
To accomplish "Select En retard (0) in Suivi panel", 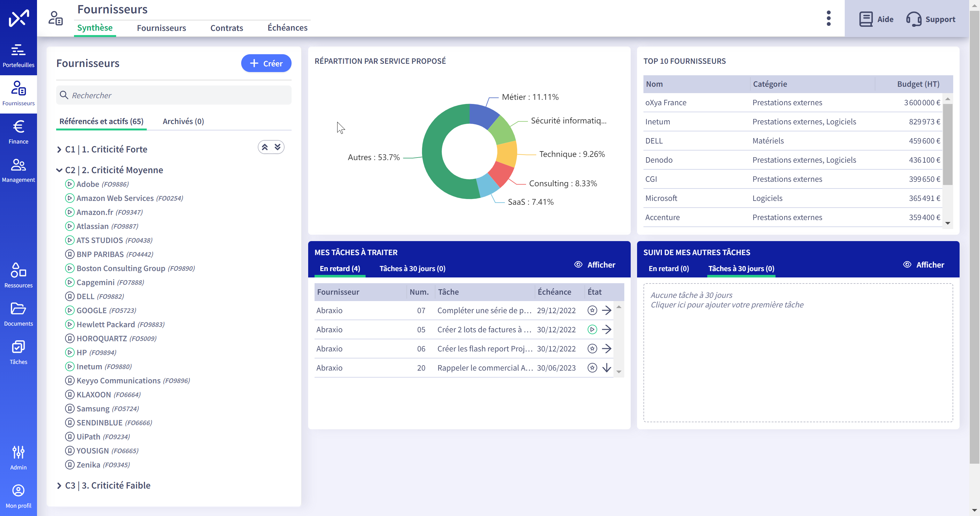I will [668, 269].
